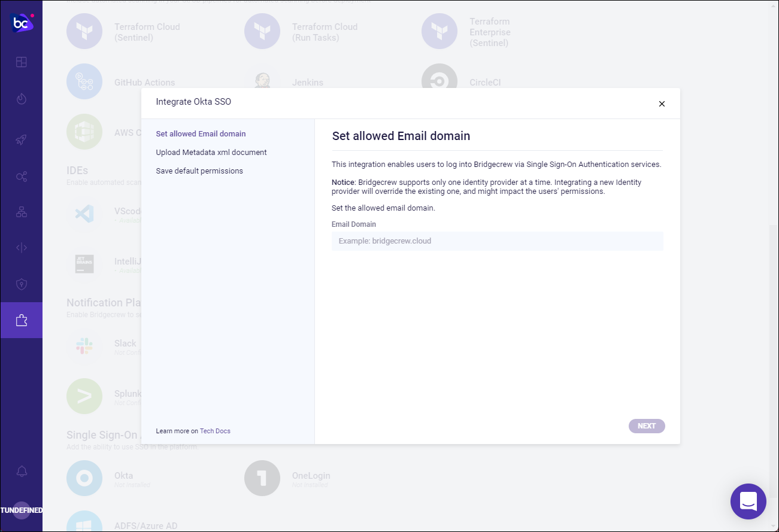Select the 'Set allowed Email domain' step
Viewport: 779px width, 532px height.
201,134
